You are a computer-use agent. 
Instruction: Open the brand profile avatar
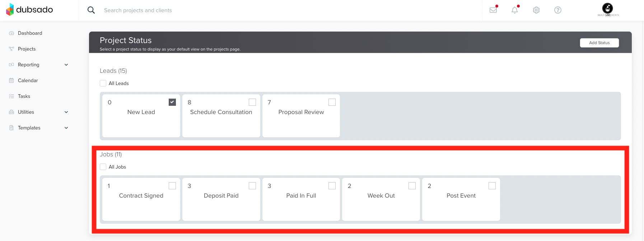click(608, 10)
